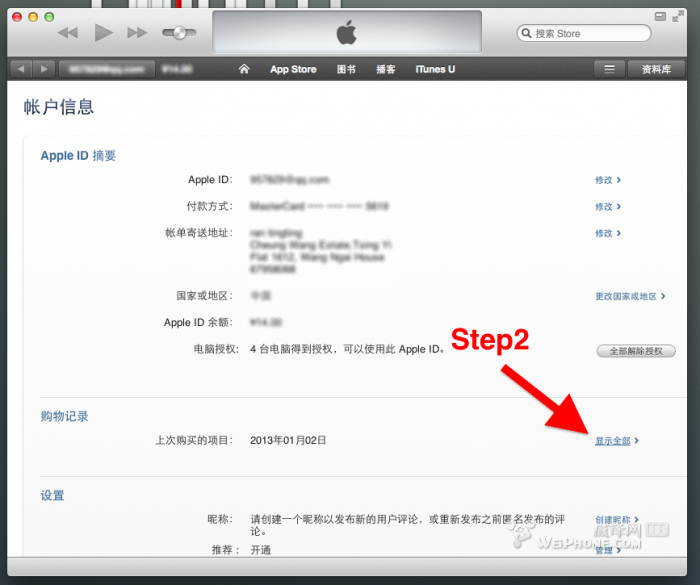Viewport: 700px width, 585px height.
Task: Click the 更改国家或地区 link
Action: tap(630, 297)
